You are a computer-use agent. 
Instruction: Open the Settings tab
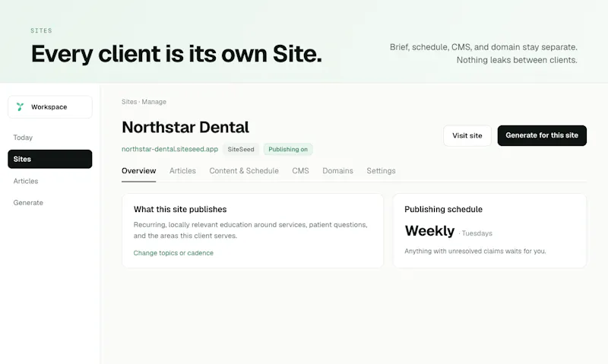[x=382, y=171]
